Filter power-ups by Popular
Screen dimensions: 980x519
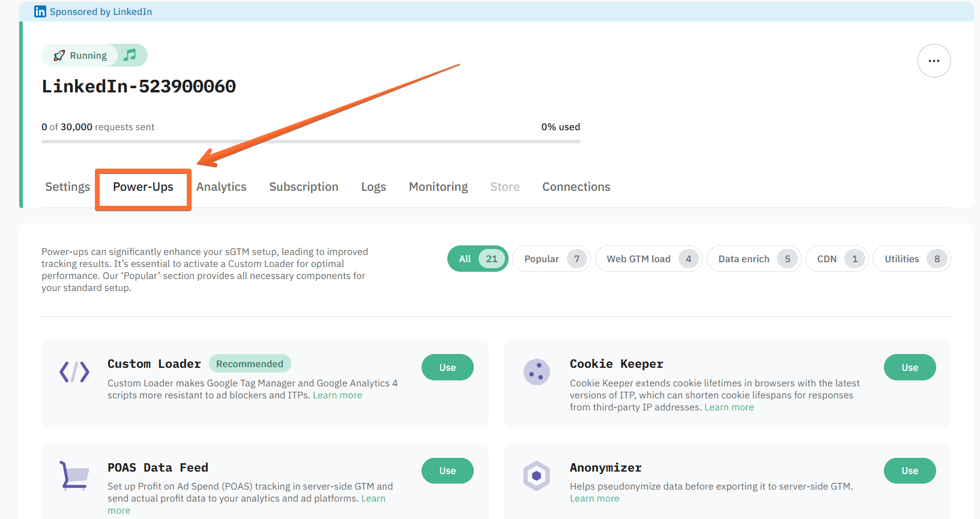click(x=551, y=259)
